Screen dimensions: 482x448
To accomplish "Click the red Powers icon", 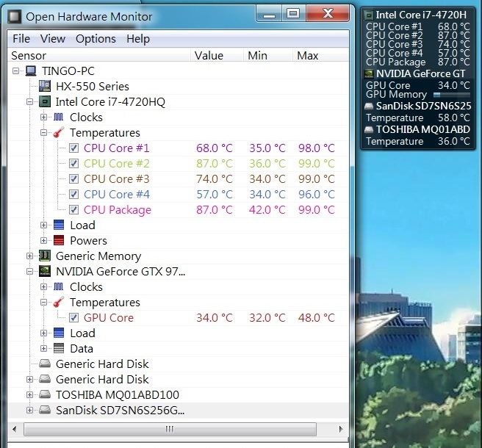I will (58, 240).
